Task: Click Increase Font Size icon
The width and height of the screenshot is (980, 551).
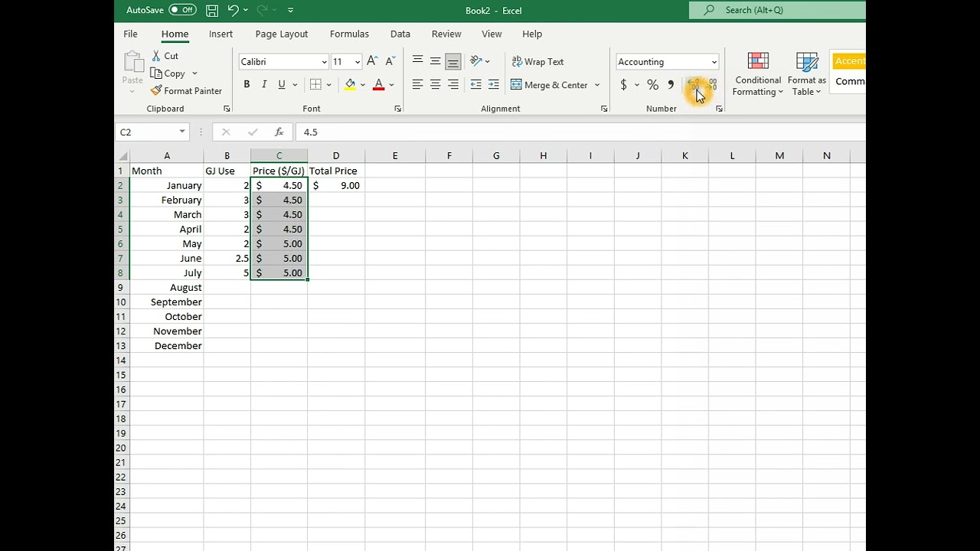Action: [x=372, y=61]
